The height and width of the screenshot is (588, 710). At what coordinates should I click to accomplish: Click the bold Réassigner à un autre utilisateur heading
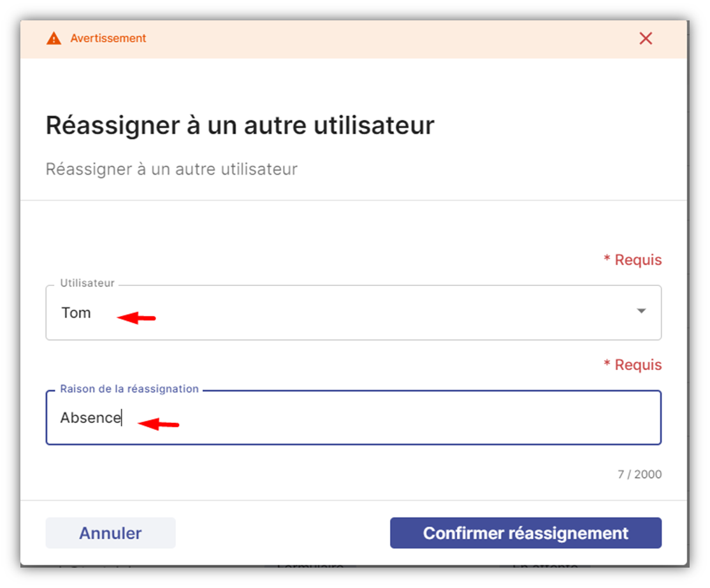[x=240, y=125]
